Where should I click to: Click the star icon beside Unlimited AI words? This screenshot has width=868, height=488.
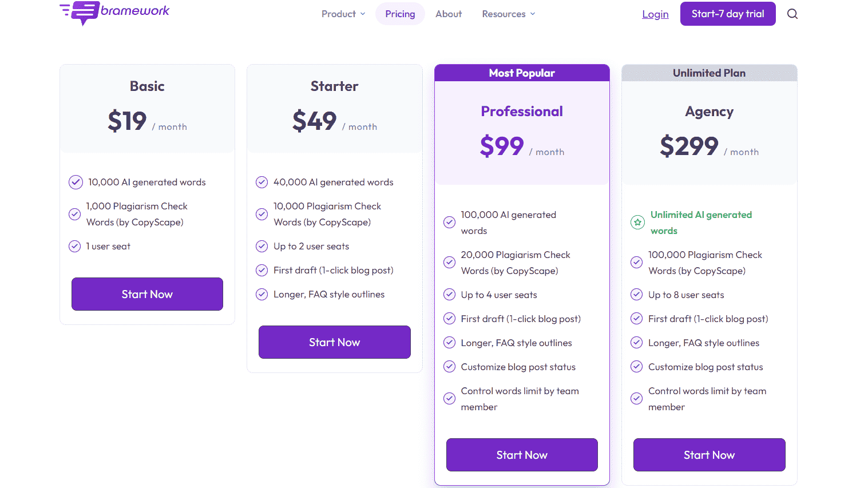(637, 223)
